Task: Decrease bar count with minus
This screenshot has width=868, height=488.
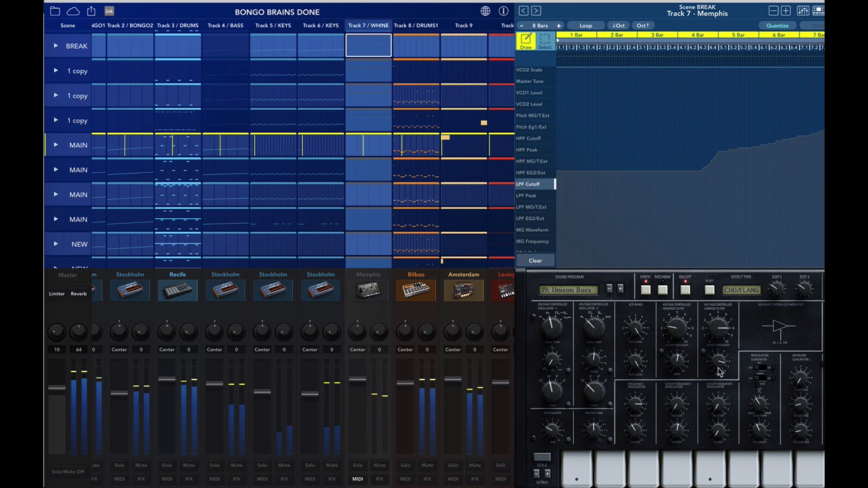Action: point(521,26)
